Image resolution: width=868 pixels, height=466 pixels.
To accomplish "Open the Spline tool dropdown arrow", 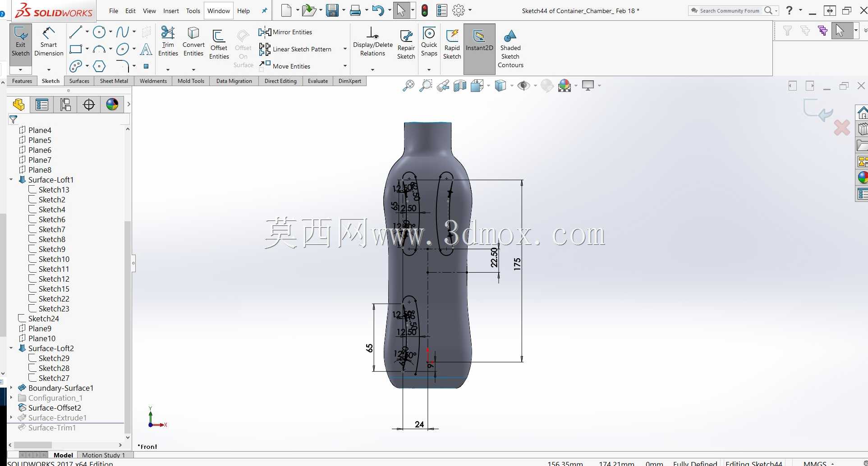I will [134, 32].
